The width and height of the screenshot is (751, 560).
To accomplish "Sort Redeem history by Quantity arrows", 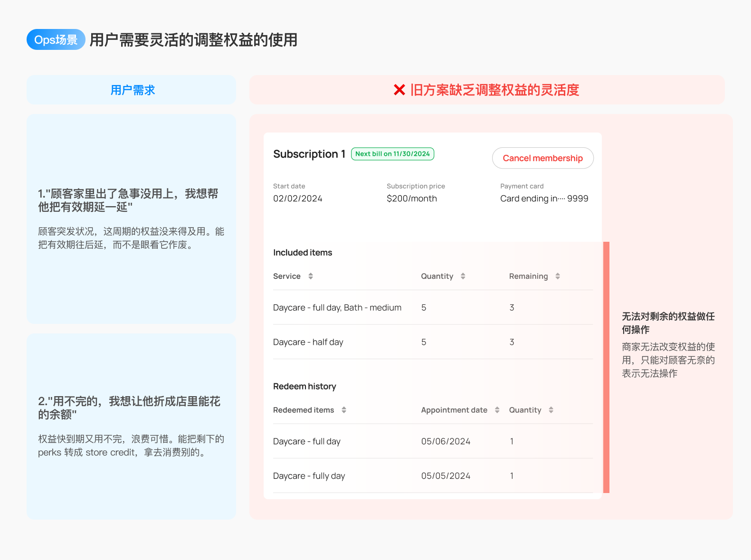I will [x=551, y=410].
